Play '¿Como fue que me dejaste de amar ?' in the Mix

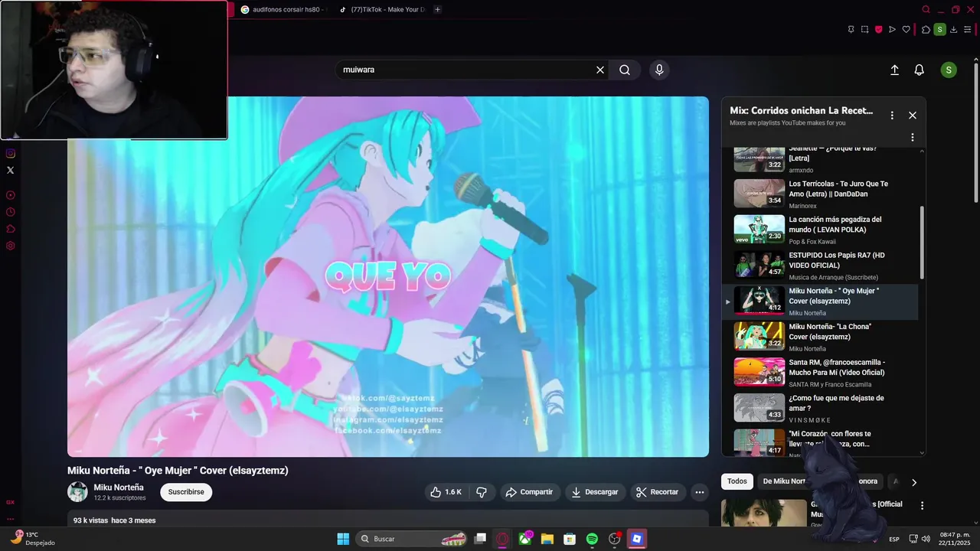[x=820, y=408]
